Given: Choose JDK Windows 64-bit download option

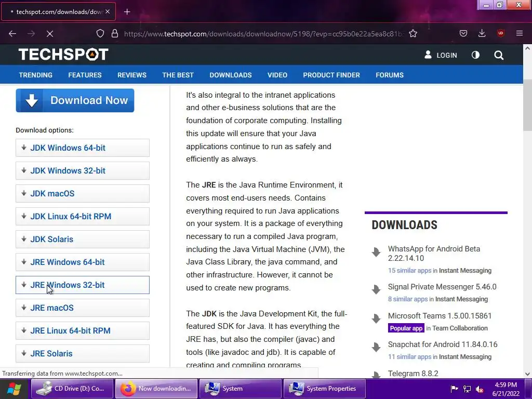Looking at the screenshot, I should [x=83, y=148].
